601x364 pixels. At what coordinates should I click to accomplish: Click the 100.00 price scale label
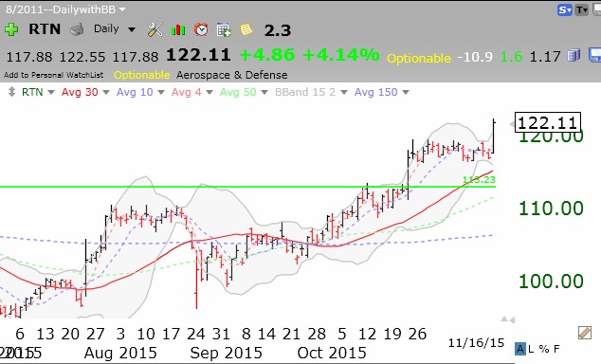click(x=551, y=282)
